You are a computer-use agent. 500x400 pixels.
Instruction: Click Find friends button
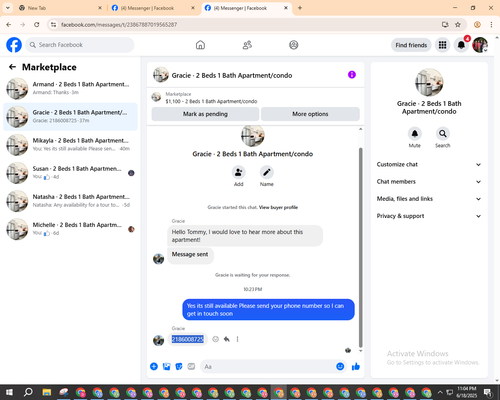pyautogui.click(x=411, y=45)
